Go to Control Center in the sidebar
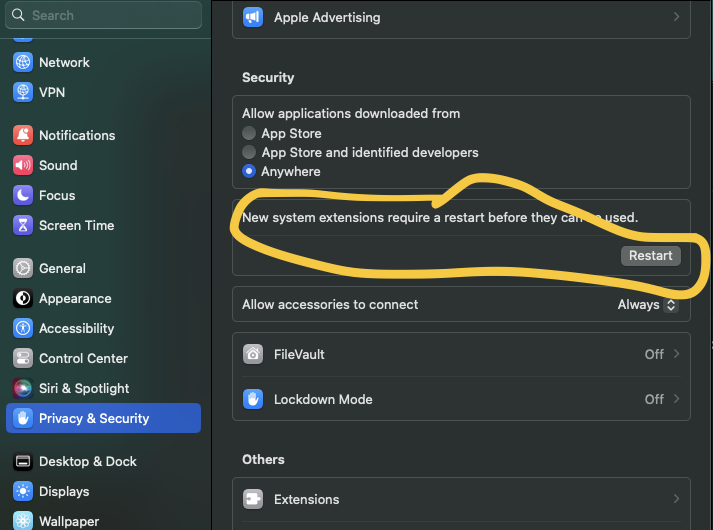713x530 pixels. (x=83, y=358)
